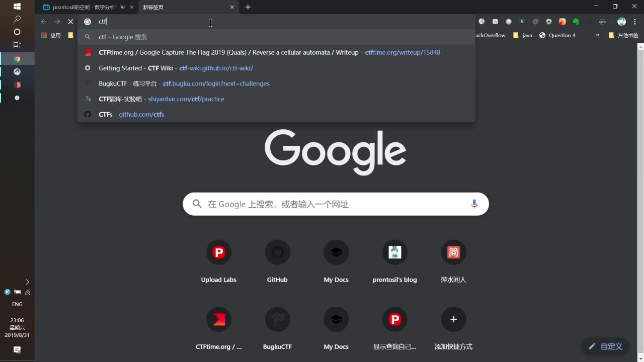Click the dark gear extension icon

pos(535,22)
